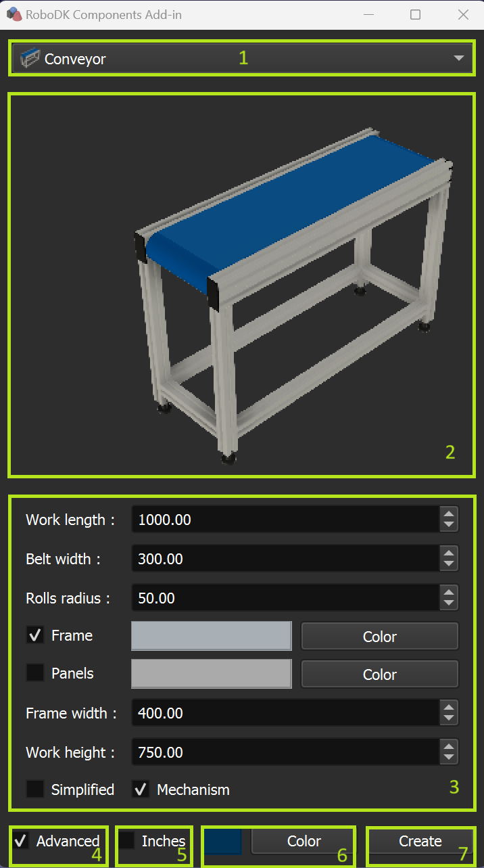Click the Create button

(x=420, y=842)
